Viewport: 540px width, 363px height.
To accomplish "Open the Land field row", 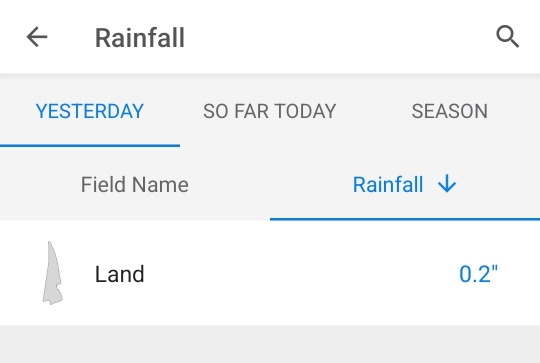I will 270,273.
